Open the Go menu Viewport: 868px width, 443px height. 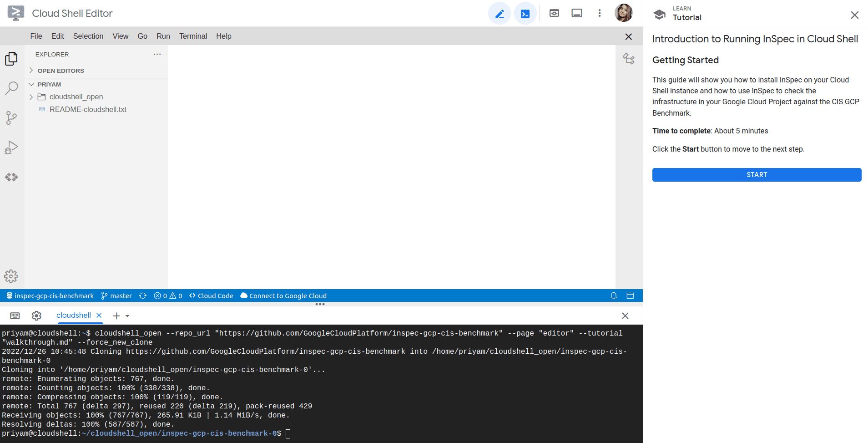[x=142, y=36]
